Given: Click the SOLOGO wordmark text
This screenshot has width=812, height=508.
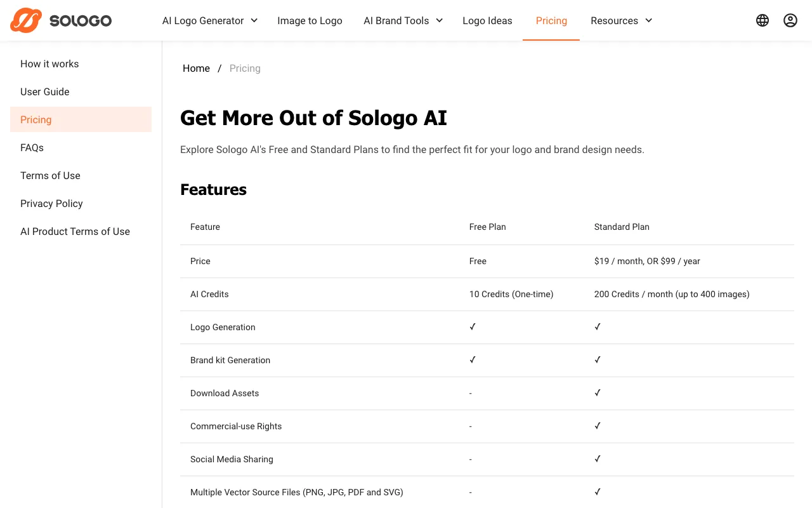Looking at the screenshot, I should pyautogui.click(x=81, y=21).
